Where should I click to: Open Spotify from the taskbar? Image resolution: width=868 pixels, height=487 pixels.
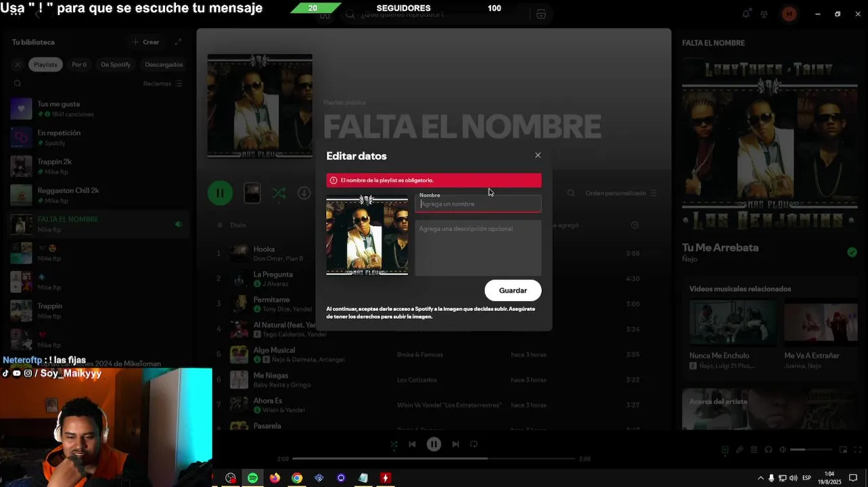[252, 478]
